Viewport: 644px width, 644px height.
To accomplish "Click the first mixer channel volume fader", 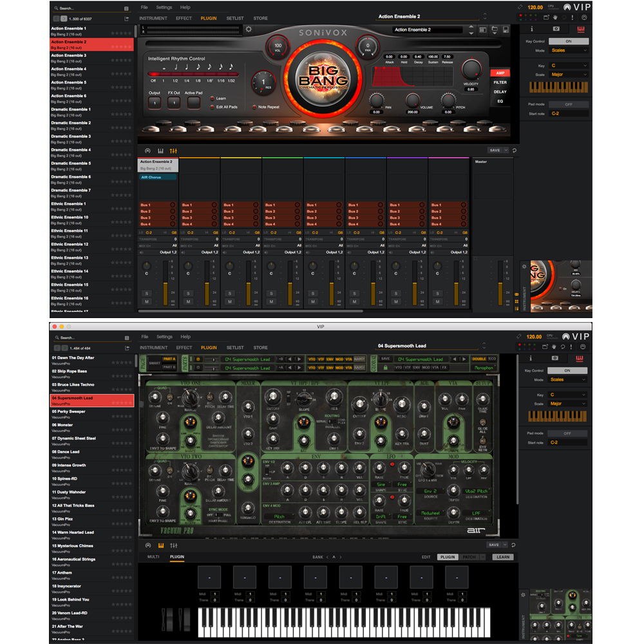I will [166, 283].
